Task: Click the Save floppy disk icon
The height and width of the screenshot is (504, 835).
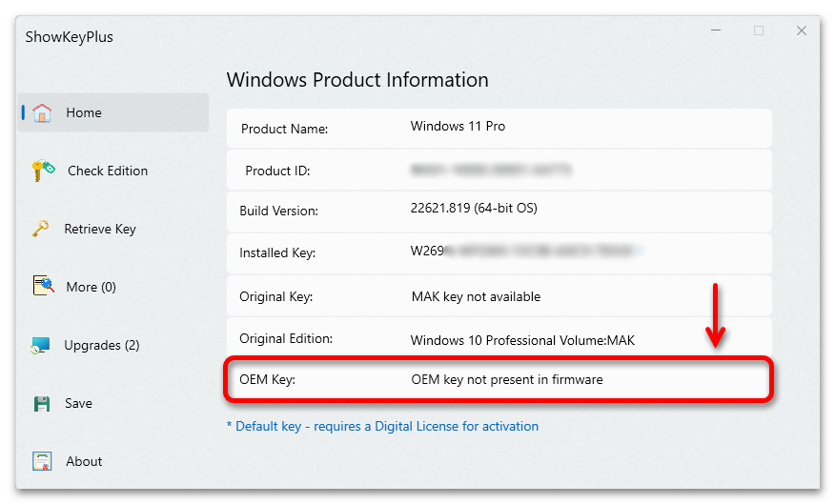Action: click(42, 403)
